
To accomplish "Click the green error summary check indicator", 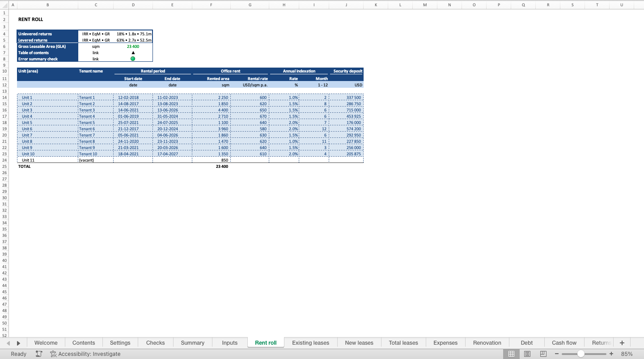I will [133, 59].
